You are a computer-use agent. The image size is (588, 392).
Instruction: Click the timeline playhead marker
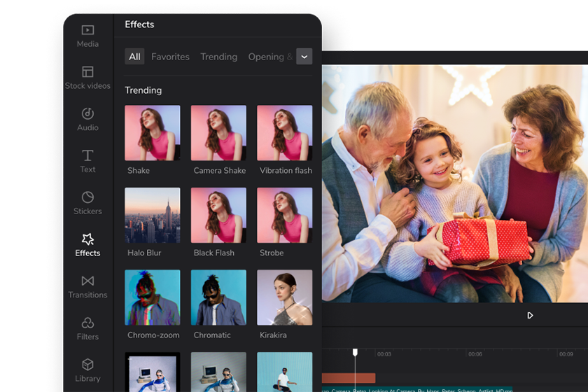coord(355,352)
